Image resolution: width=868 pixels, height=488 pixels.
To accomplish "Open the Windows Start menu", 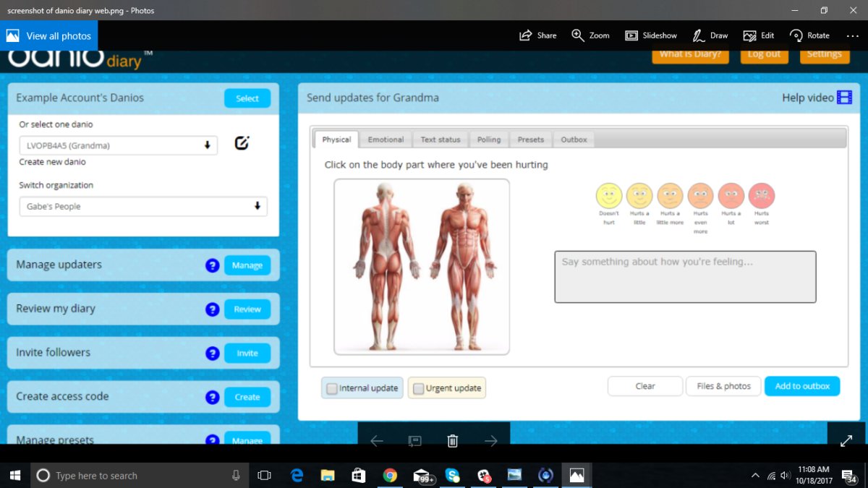I will (14, 475).
